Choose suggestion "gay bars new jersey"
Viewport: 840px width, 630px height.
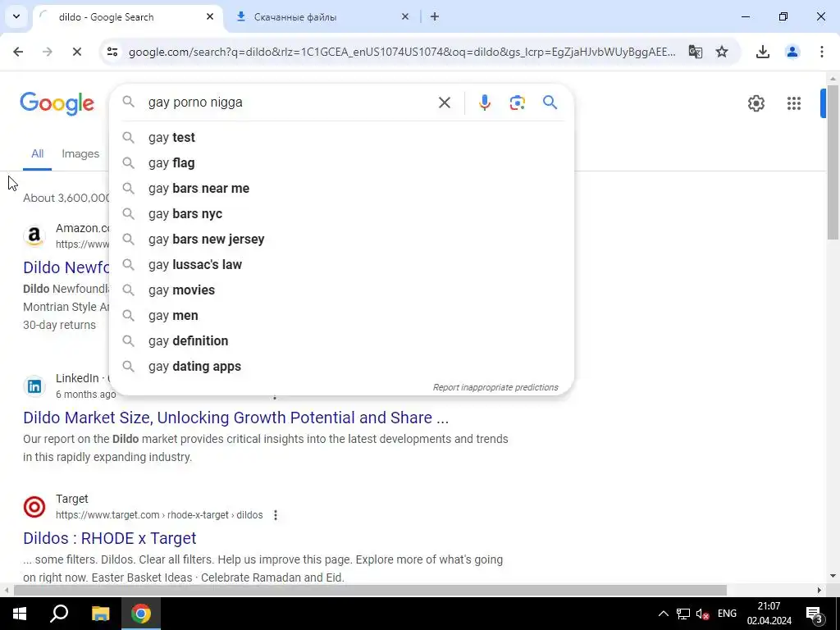tap(341, 239)
